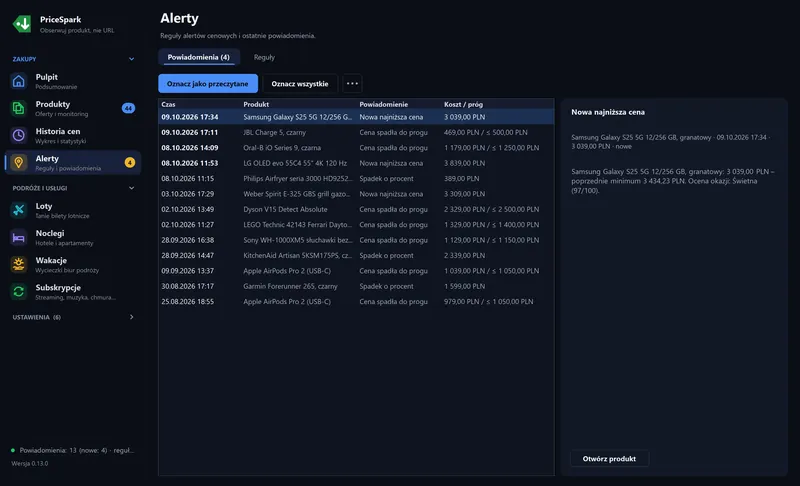
Task: Select the Loty airplane icon
Action: (x=19, y=210)
